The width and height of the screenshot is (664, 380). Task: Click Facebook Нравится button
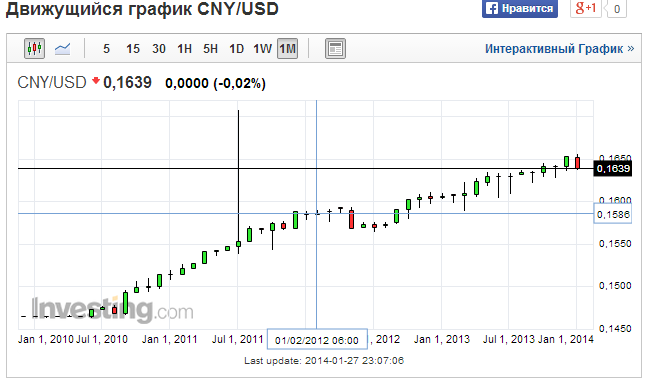point(520,8)
